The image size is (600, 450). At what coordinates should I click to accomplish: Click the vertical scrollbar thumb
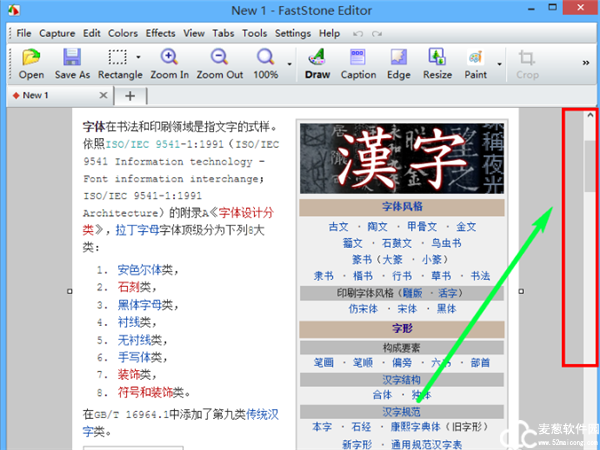click(589, 165)
